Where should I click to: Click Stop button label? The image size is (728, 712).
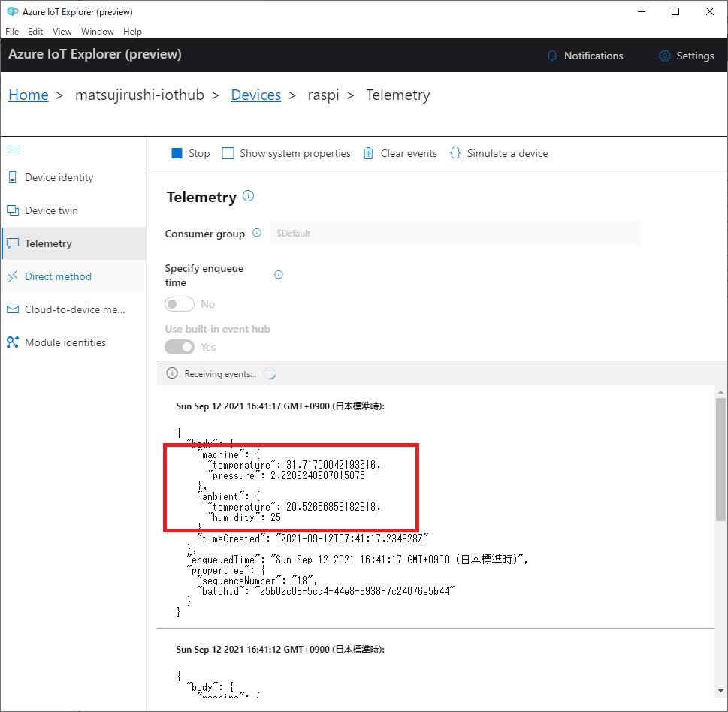pyautogui.click(x=199, y=154)
